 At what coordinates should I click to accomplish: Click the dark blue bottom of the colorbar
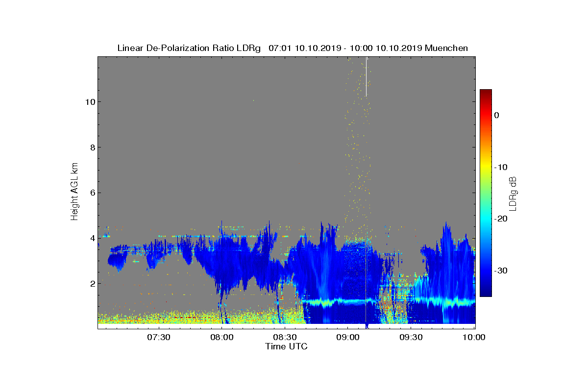486,293
